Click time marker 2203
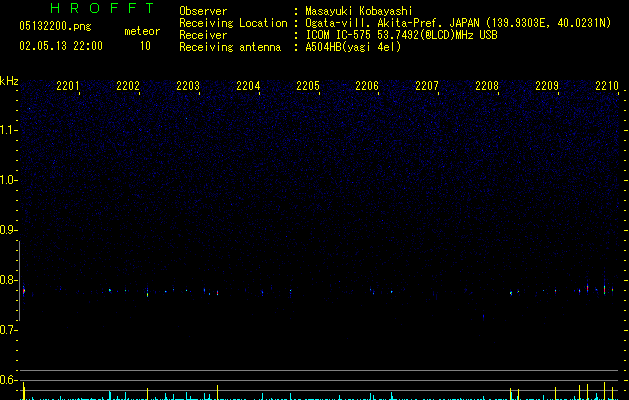 point(188,85)
